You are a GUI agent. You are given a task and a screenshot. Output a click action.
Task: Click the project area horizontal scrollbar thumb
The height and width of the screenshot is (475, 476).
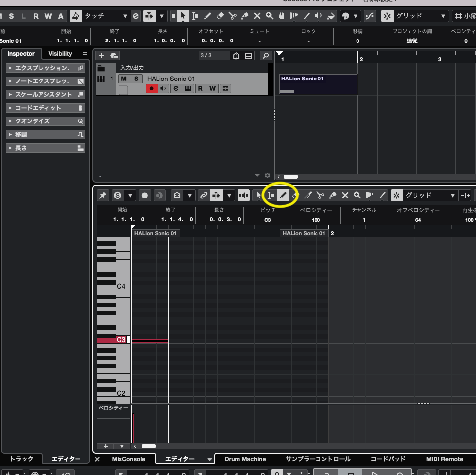click(290, 177)
